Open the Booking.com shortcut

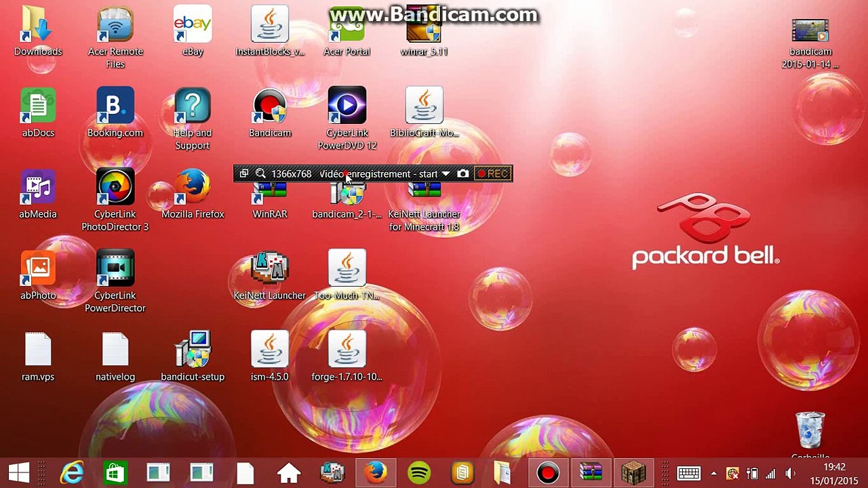coord(115,113)
